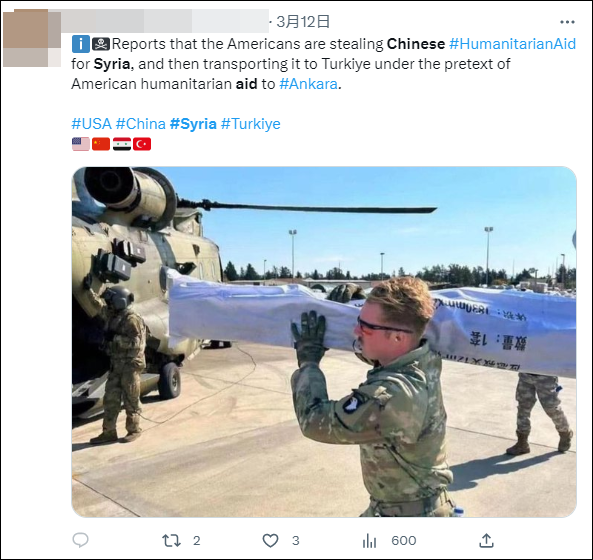Click the 3月12日 tweet date
Image resolution: width=593 pixels, height=560 pixels.
click(303, 22)
